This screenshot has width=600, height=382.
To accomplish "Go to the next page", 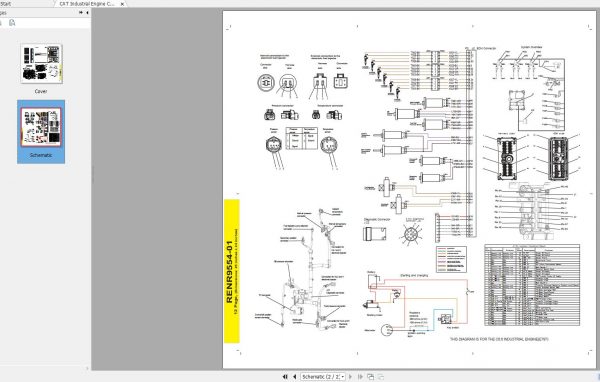I will tap(351, 377).
